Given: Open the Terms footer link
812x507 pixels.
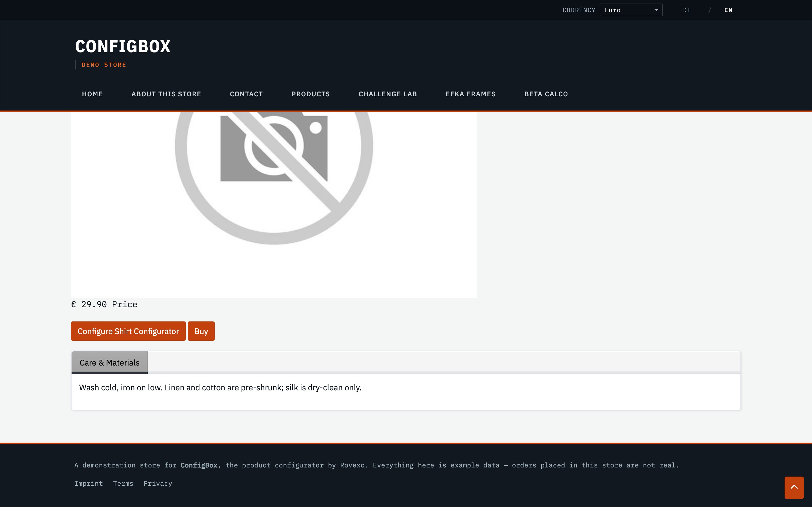Looking at the screenshot, I should pos(123,483).
